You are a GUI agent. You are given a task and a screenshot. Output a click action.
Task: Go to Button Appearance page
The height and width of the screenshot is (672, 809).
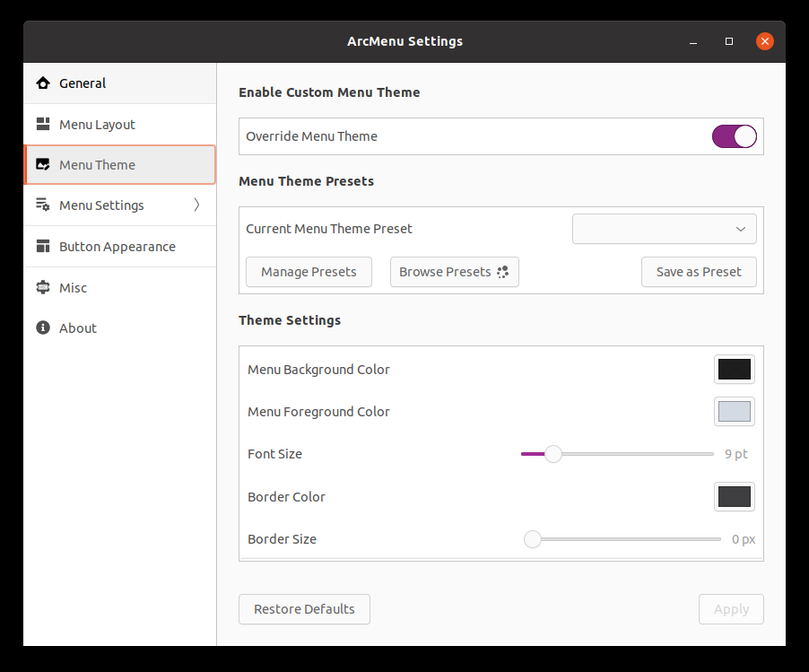click(x=119, y=247)
